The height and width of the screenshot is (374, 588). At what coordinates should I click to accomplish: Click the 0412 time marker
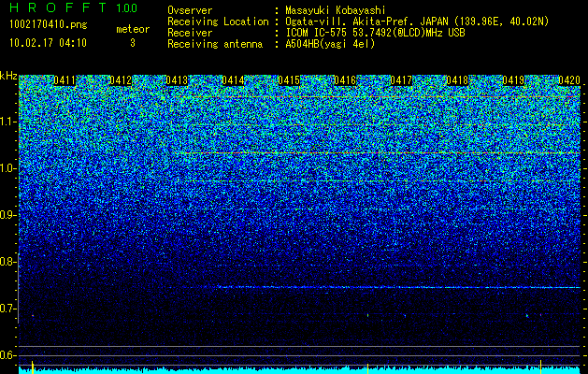click(x=121, y=80)
